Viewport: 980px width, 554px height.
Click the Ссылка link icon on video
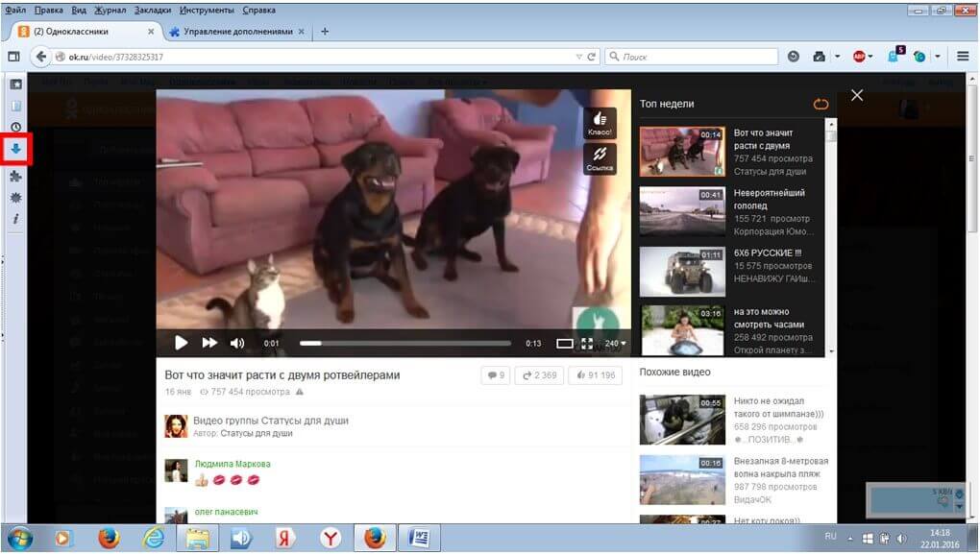point(600,158)
